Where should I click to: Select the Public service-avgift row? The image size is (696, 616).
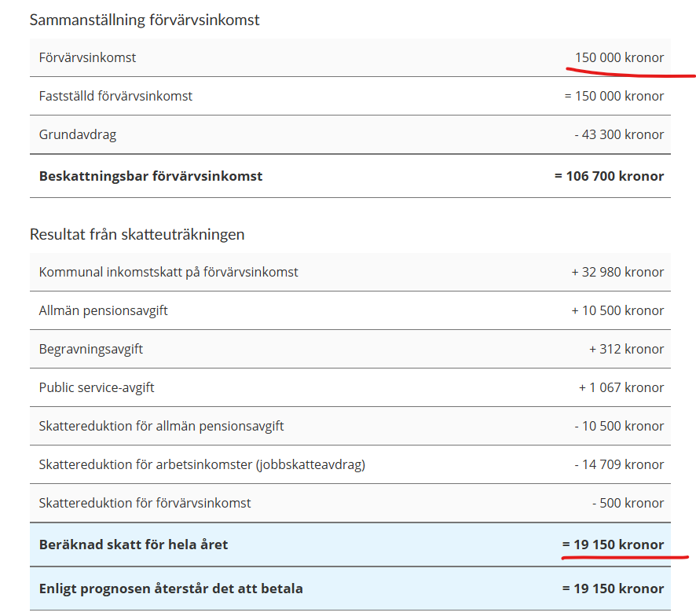(x=350, y=387)
